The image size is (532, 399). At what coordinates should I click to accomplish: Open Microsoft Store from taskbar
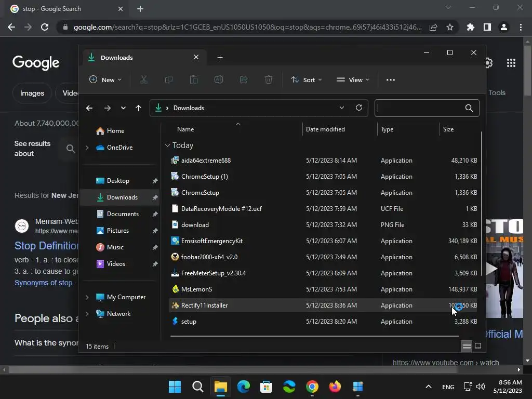point(267,387)
